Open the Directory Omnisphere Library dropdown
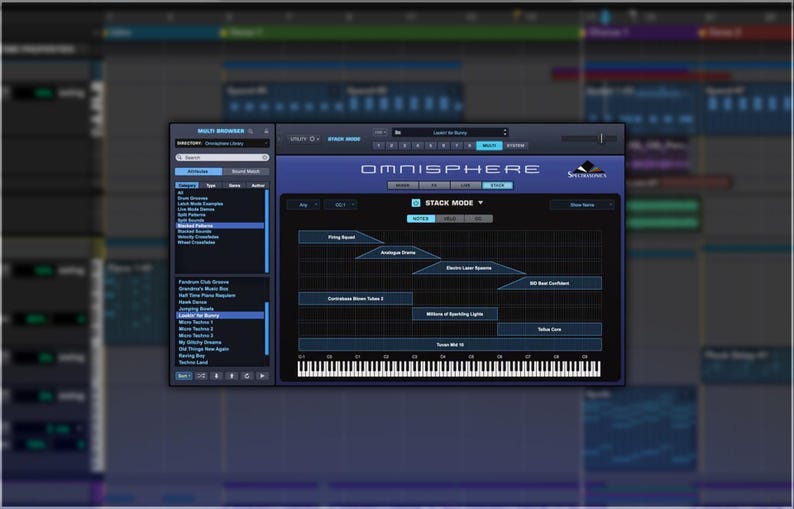This screenshot has height=509, width=794. 222,143
